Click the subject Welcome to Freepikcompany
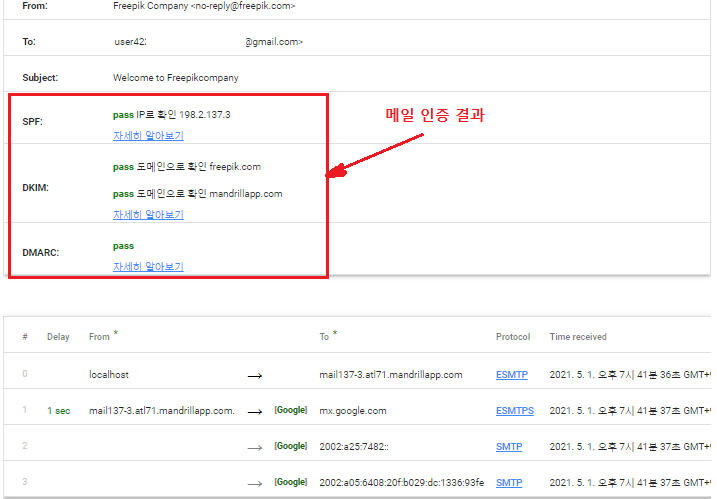Viewport: 717px width, 499px height. point(176,78)
